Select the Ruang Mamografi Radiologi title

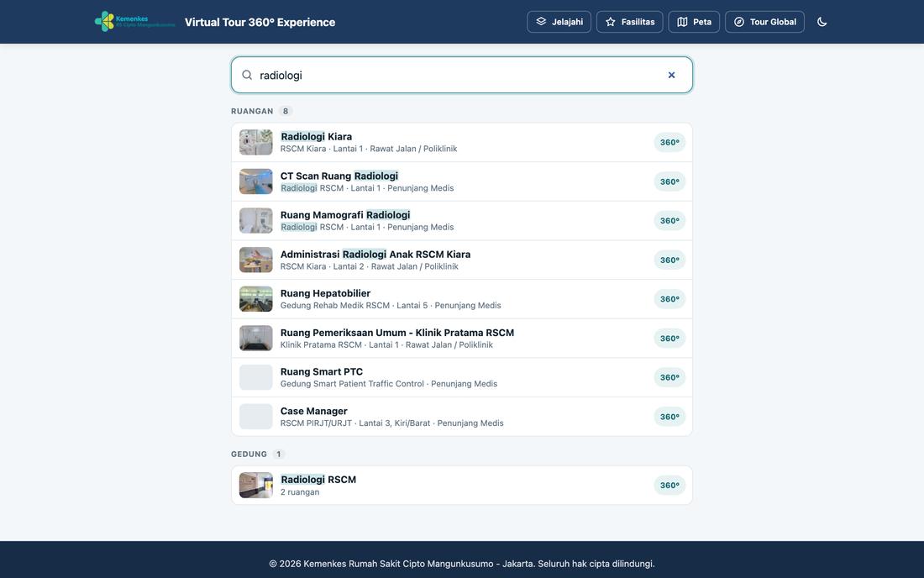[x=344, y=214]
